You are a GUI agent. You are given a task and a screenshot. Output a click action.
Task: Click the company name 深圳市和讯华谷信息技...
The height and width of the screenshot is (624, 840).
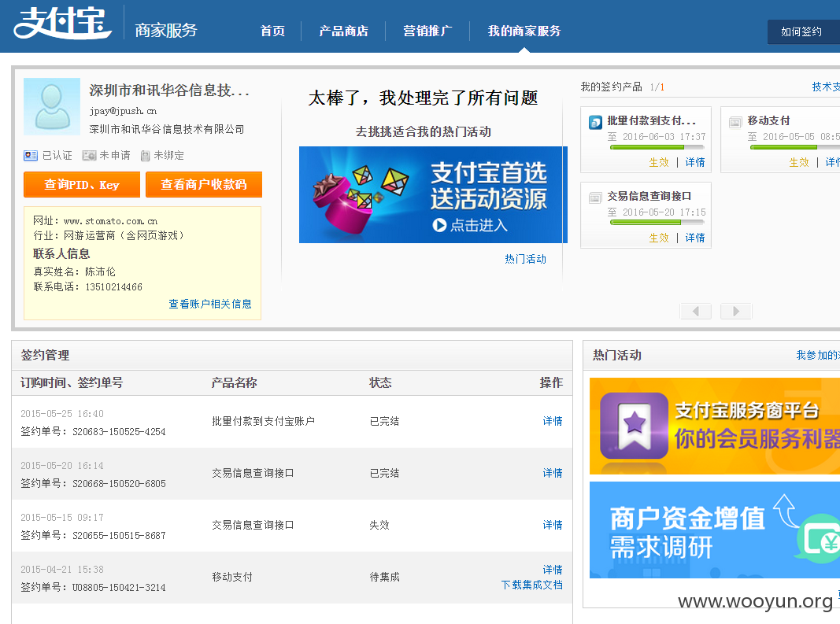point(169,90)
